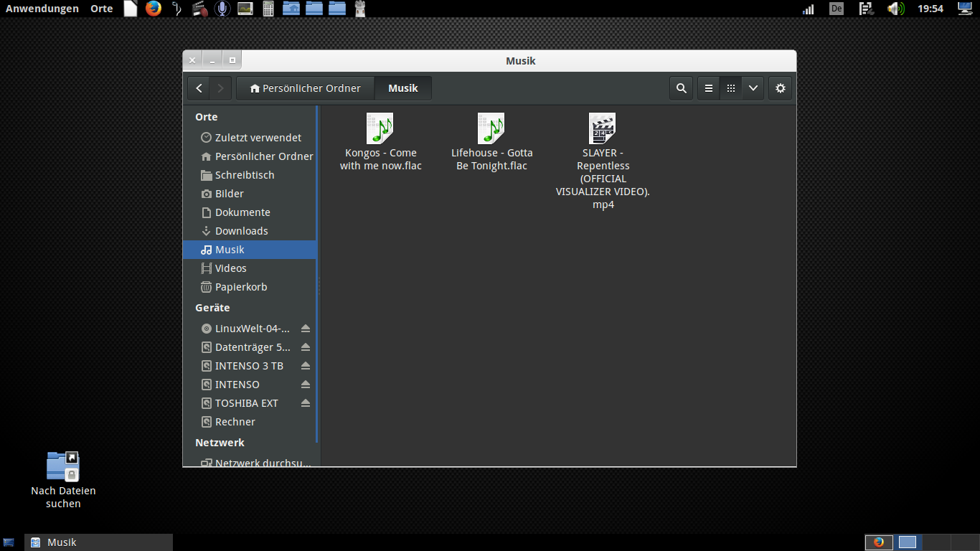Eject the TOSHIBA EXT drive
The image size is (980, 551).
click(x=306, y=403)
